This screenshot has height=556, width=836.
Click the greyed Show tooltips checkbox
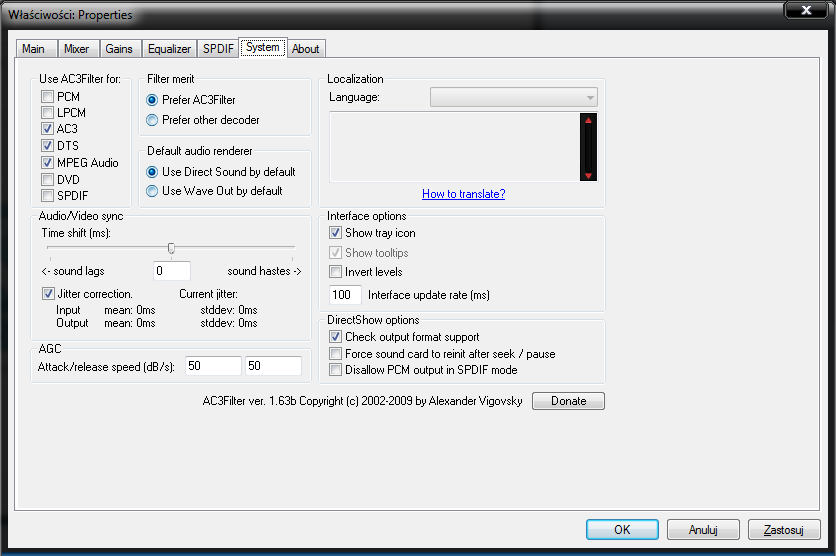pos(335,253)
